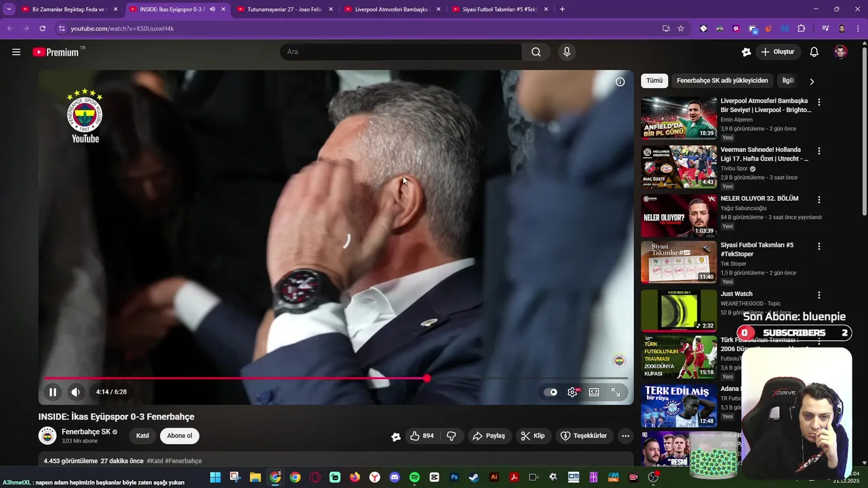The width and height of the screenshot is (868, 488).
Task: Dislike the video with thumbs down
Action: pyautogui.click(x=452, y=436)
